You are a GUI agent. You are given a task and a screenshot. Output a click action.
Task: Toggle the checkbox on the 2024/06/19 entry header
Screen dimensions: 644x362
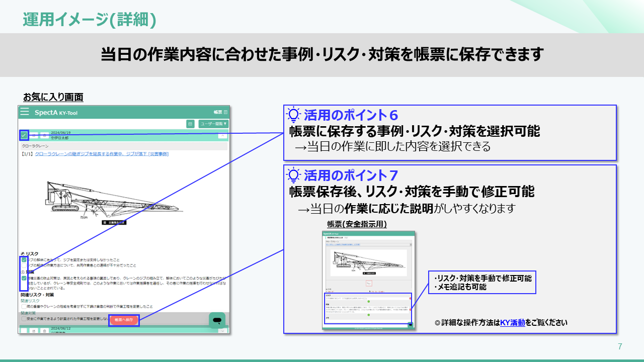[24, 135]
